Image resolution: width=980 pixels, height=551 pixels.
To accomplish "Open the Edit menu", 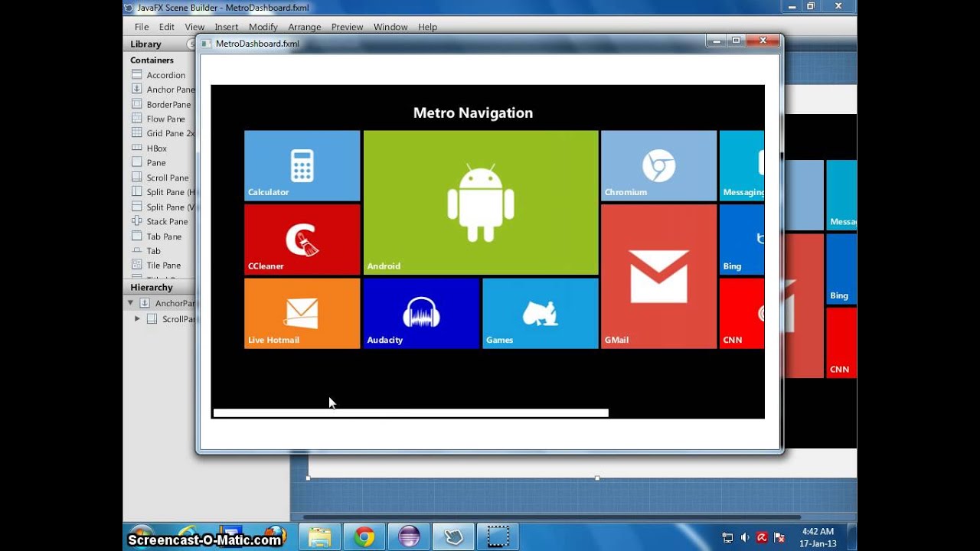I will [167, 27].
